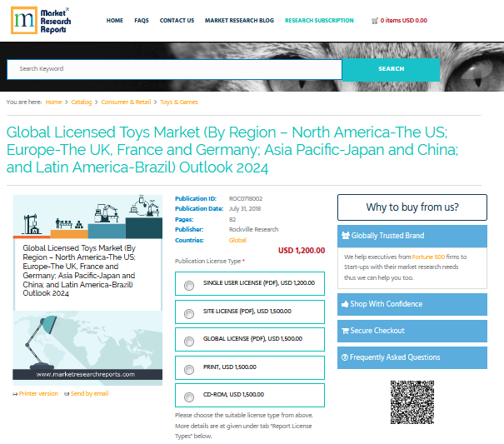Click the 0 items USD 0.00 cart link
The height and width of the screenshot is (444, 504).
(x=404, y=21)
